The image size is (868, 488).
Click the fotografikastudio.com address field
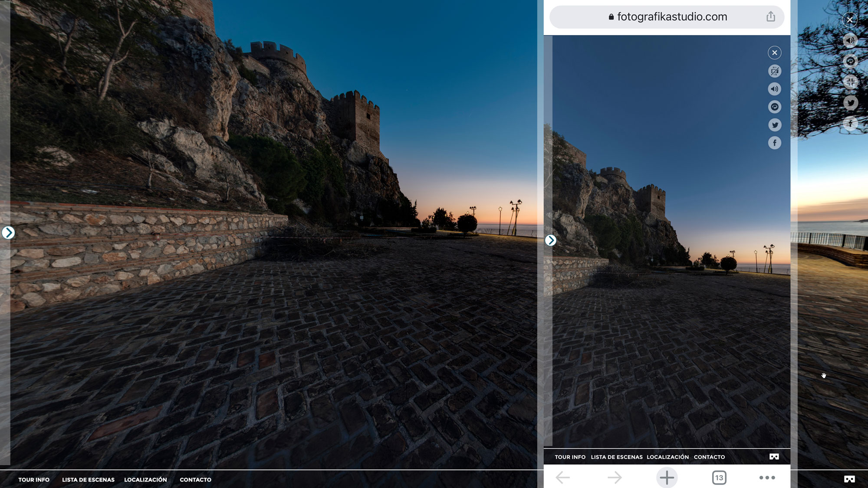click(x=667, y=17)
